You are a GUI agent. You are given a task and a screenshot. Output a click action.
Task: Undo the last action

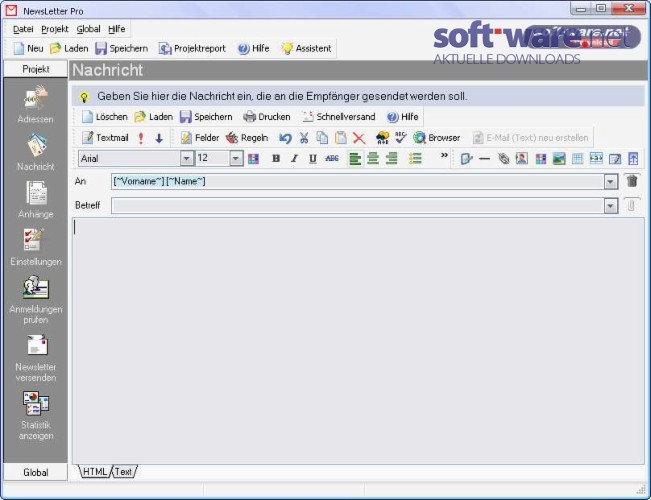pyautogui.click(x=285, y=138)
